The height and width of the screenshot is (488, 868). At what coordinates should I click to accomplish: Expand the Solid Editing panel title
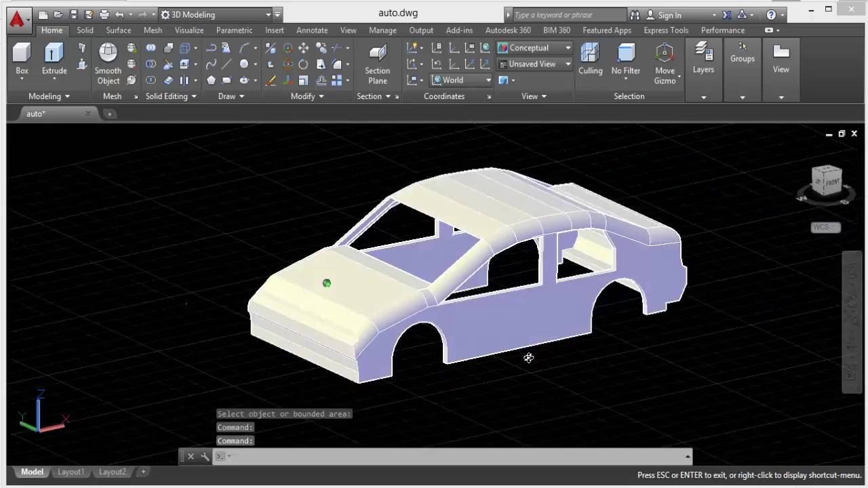(x=170, y=96)
